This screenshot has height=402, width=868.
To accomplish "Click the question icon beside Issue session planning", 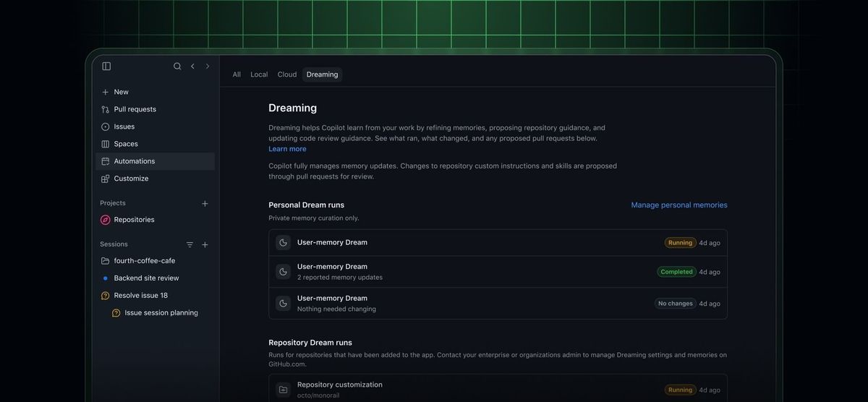I will (116, 313).
